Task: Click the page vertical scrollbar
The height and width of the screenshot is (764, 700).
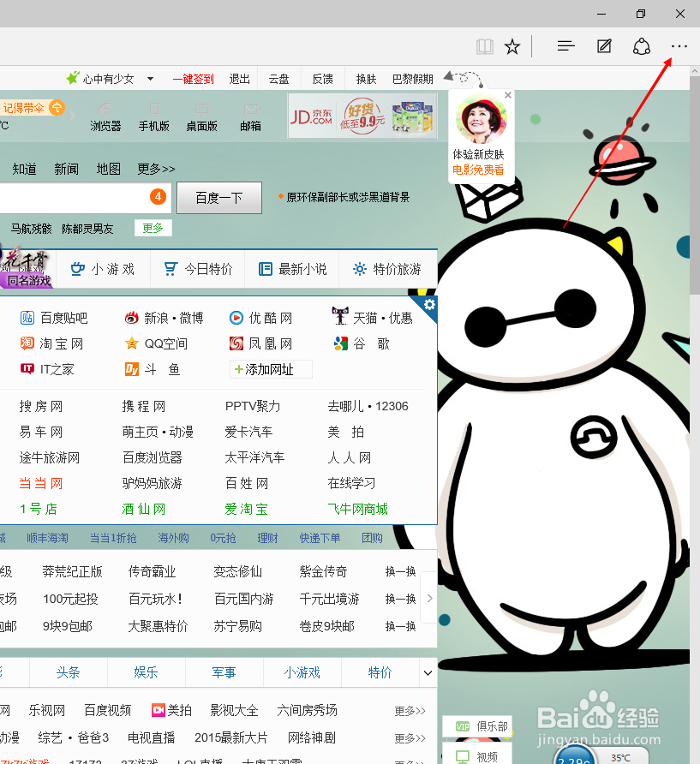Action: (695, 185)
